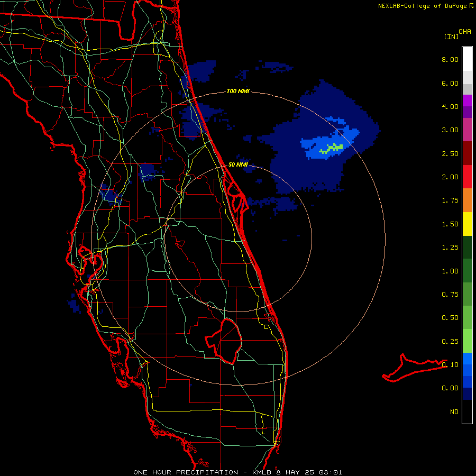This screenshot has width=476, height=476.
Task: Click the Grand Bahama island outline
Action: pyautogui.click(x=414, y=368)
